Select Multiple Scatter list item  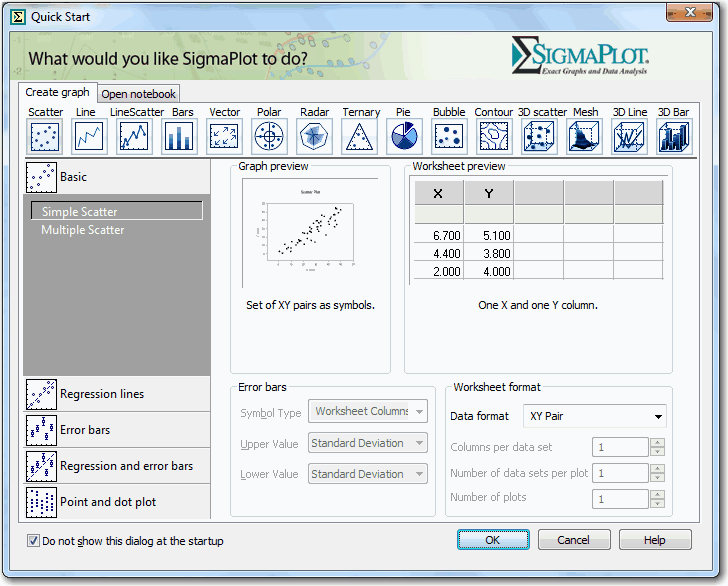pyautogui.click(x=83, y=230)
